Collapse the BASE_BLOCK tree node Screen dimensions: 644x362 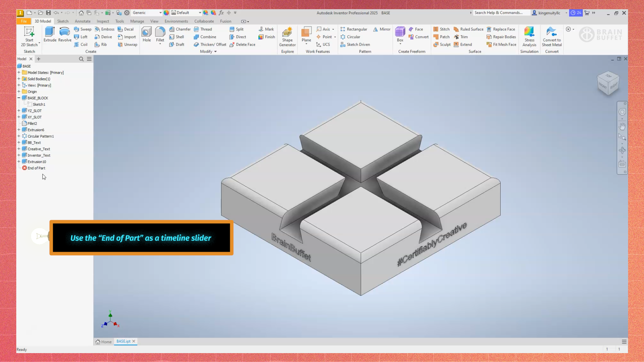(x=19, y=98)
